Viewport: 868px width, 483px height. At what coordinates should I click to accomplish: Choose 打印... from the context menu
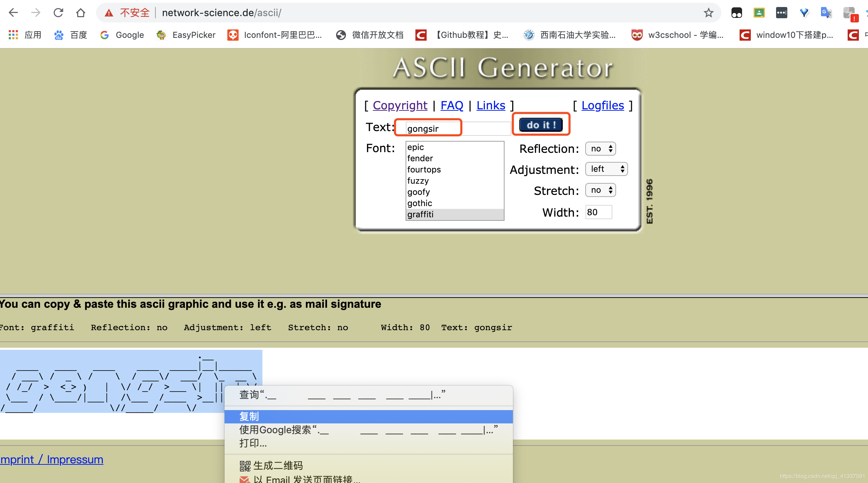[253, 443]
